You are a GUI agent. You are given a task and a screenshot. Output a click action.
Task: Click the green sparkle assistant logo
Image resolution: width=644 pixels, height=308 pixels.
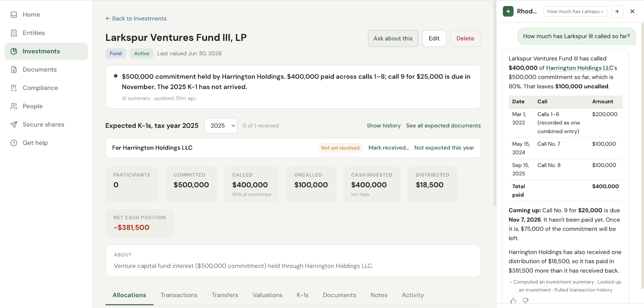pos(508,11)
